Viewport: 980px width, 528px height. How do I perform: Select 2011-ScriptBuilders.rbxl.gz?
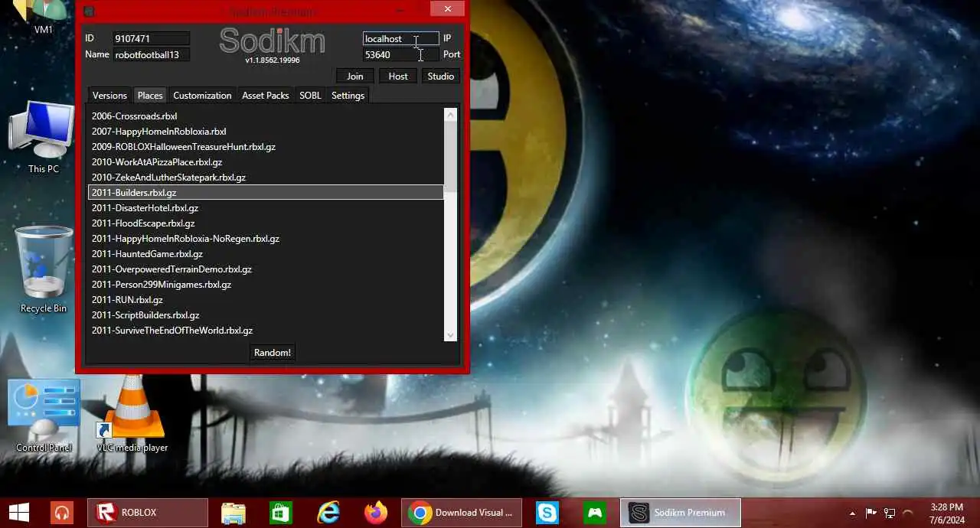click(266, 315)
